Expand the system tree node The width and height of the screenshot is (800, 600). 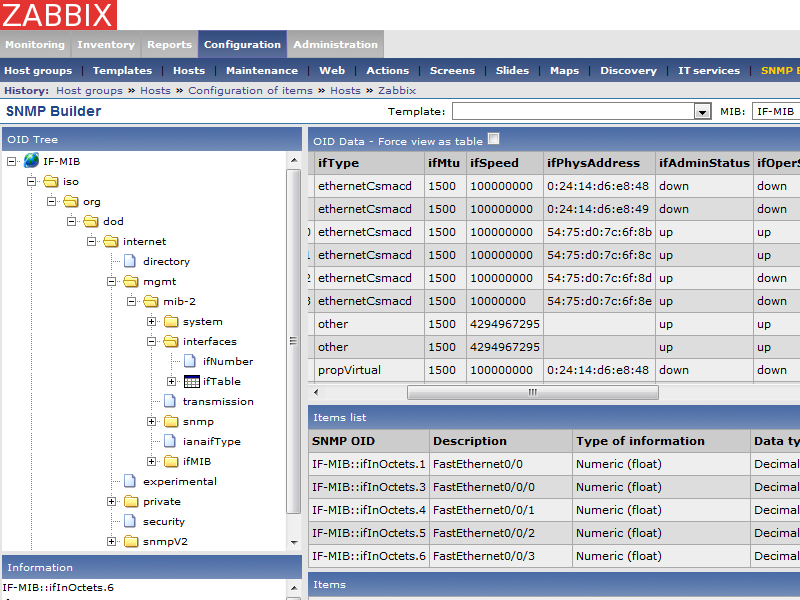click(x=151, y=321)
